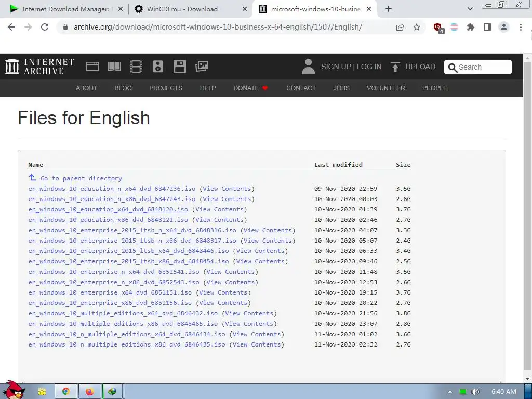
Task: Click the site lock icon in address bar
Action: (x=65, y=27)
